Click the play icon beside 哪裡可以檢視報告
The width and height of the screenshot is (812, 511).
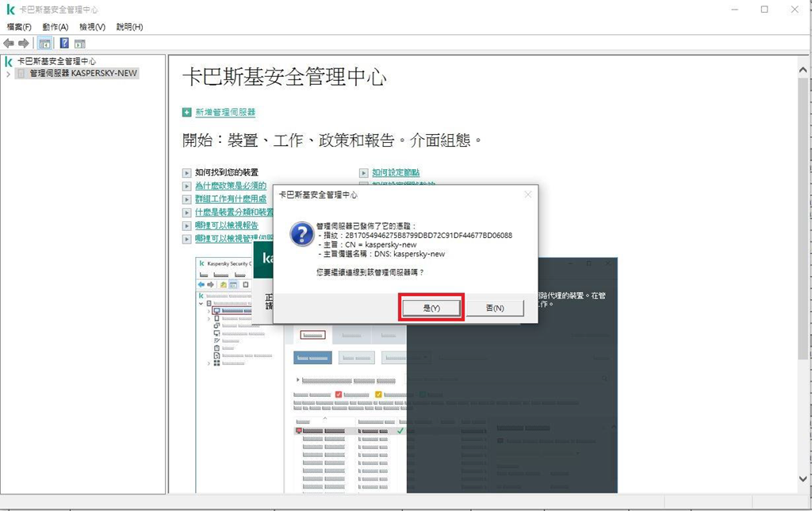click(187, 225)
